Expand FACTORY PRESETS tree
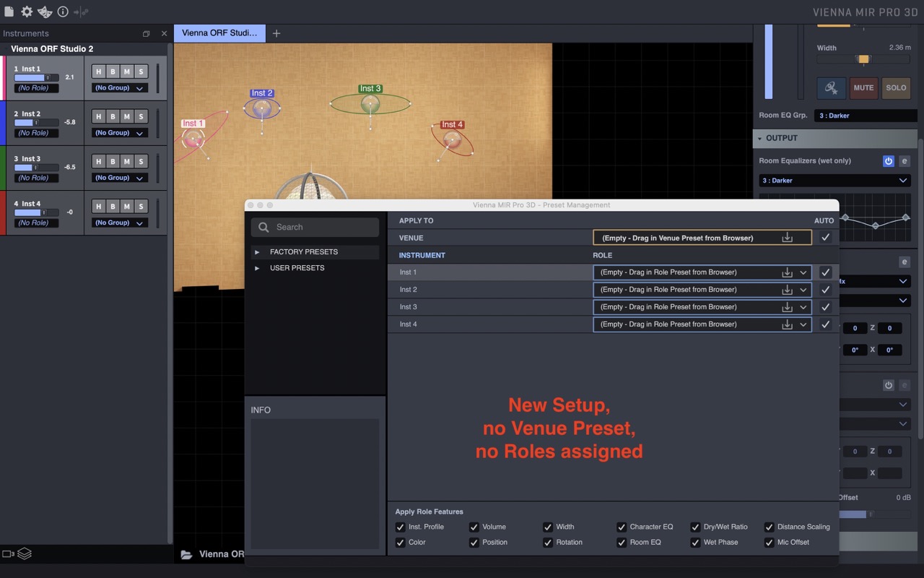 tap(257, 252)
